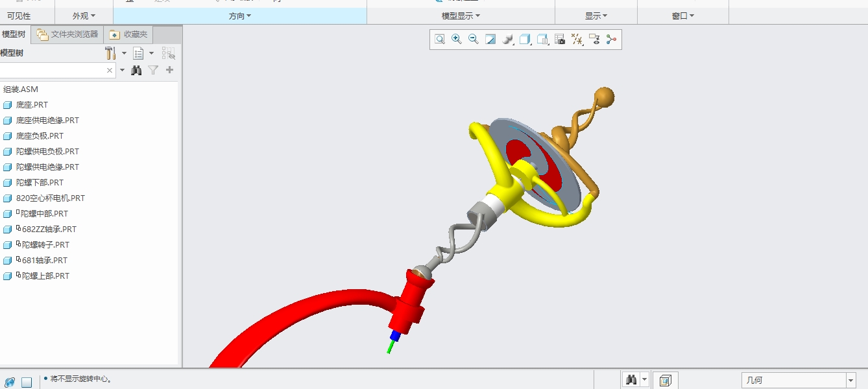The height and width of the screenshot is (389, 868).
Task: Open the search field history dropdown arrow
Action: tap(122, 70)
